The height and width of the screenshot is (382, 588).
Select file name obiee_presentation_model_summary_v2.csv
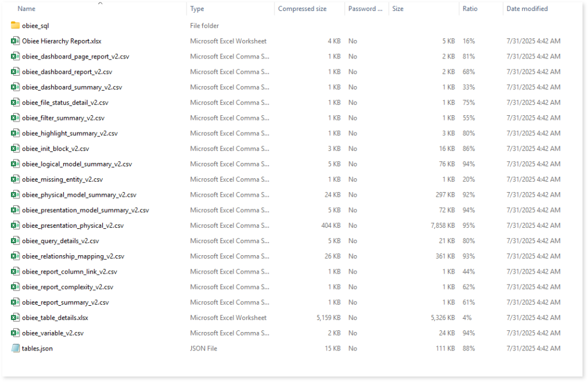coord(86,210)
